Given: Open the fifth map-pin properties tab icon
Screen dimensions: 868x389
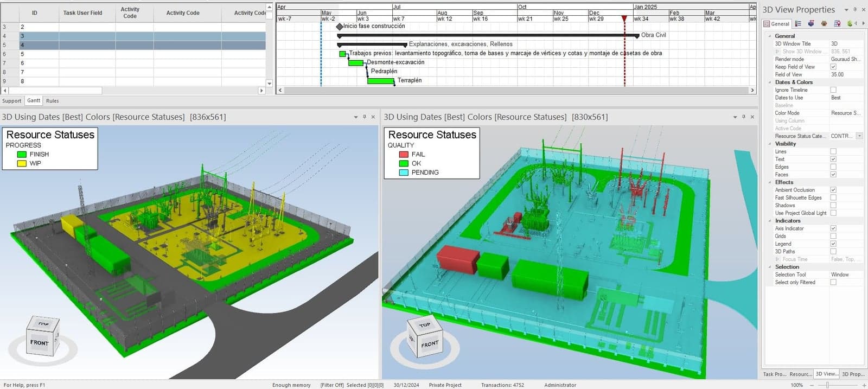Looking at the screenshot, I should tap(837, 24).
